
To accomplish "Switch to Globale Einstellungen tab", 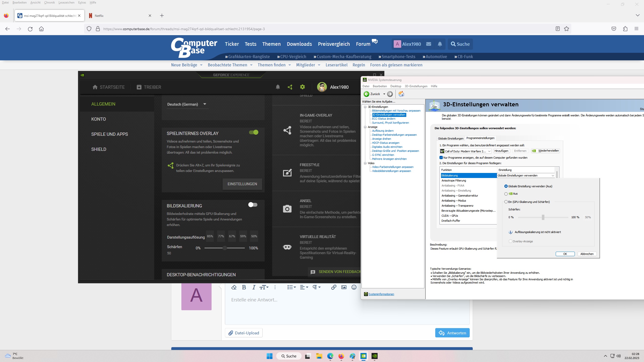I will (x=451, y=138).
